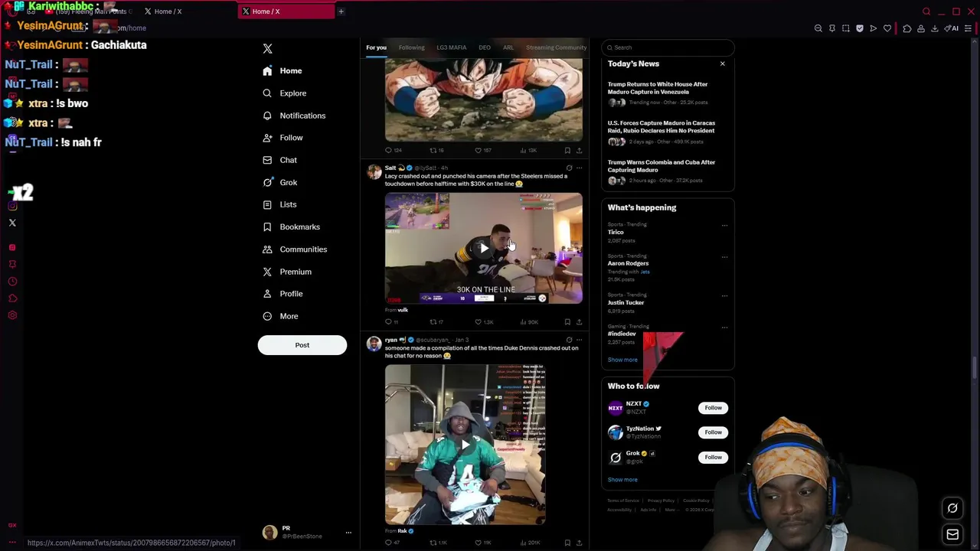Switch to the For you tab
This screenshot has width=980, height=551.
(376, 47)
